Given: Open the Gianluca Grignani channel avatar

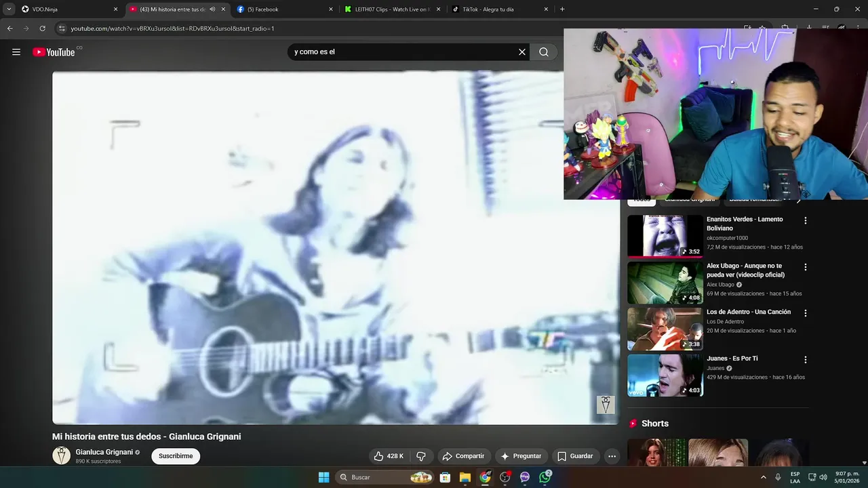Looking at the screenshot, I should coord(61,455).
